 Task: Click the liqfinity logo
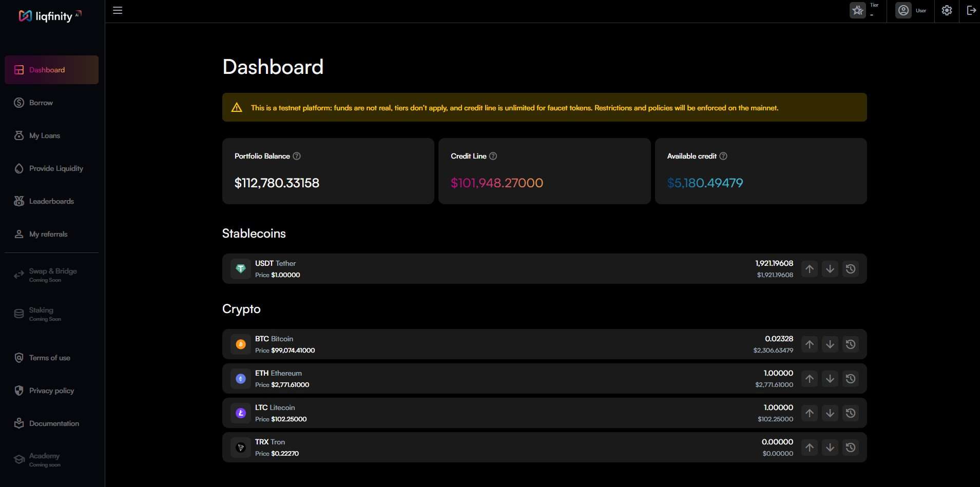point(46,16)
